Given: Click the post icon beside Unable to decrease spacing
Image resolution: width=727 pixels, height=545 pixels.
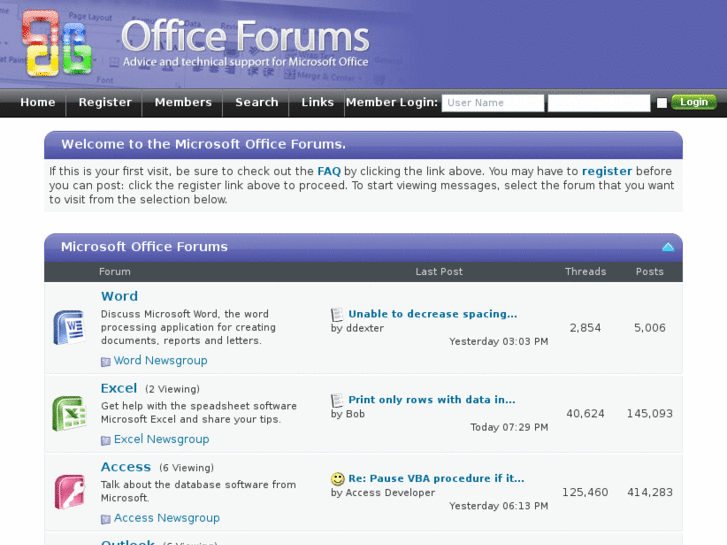Looking at the screenshot, I should 337,314.
